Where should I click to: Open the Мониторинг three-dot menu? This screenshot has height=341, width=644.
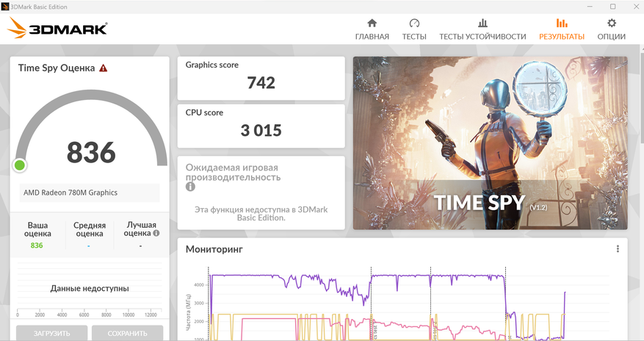pyautogui.click(x=618, y=248)
